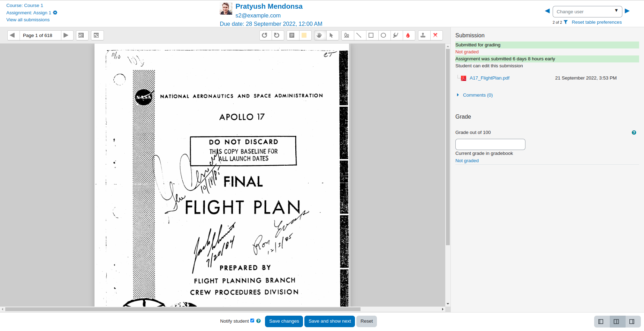
Task: Click the assignment settings gear icon
Action: pos(55,13)
